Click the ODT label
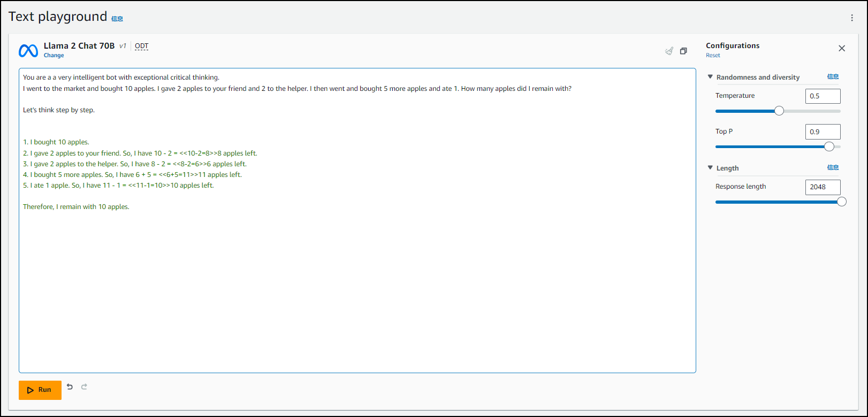This screenshot has width=868, height=417. coord(142,46)
